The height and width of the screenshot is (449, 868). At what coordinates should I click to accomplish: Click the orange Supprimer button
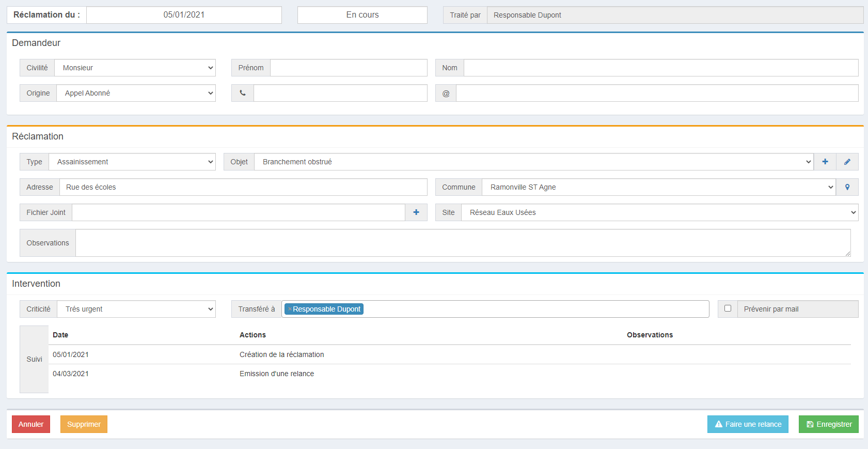[84, 424]
